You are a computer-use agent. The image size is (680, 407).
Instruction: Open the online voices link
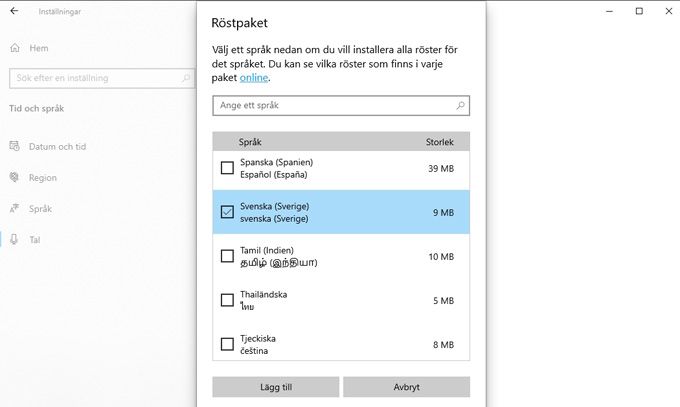pyautogui.click(x=254, y=78)
